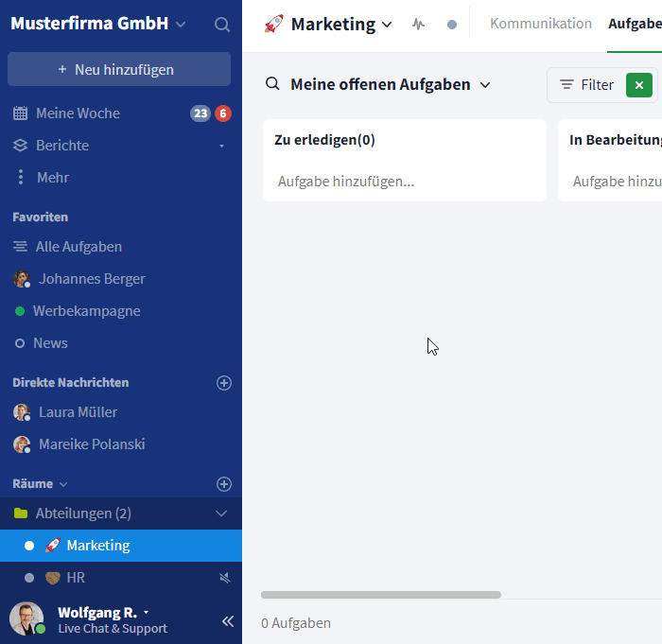Open the Marketing room title dropdown

pyautogui.click(x=387, y=25)
